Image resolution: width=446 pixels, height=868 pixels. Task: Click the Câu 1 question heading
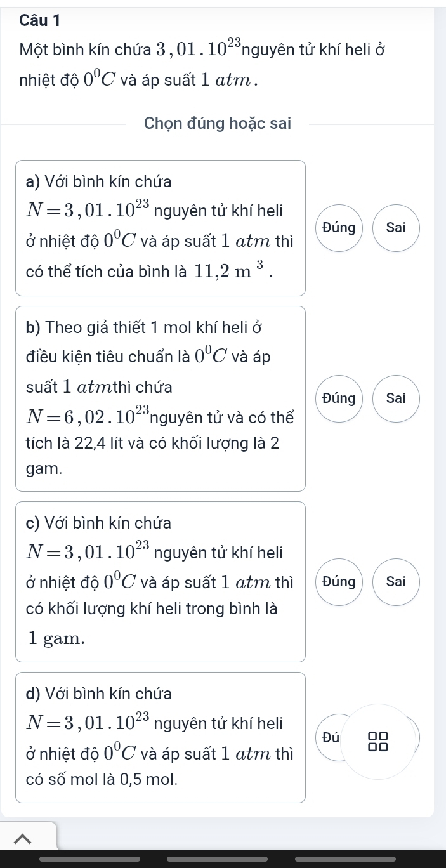[39, 20]
